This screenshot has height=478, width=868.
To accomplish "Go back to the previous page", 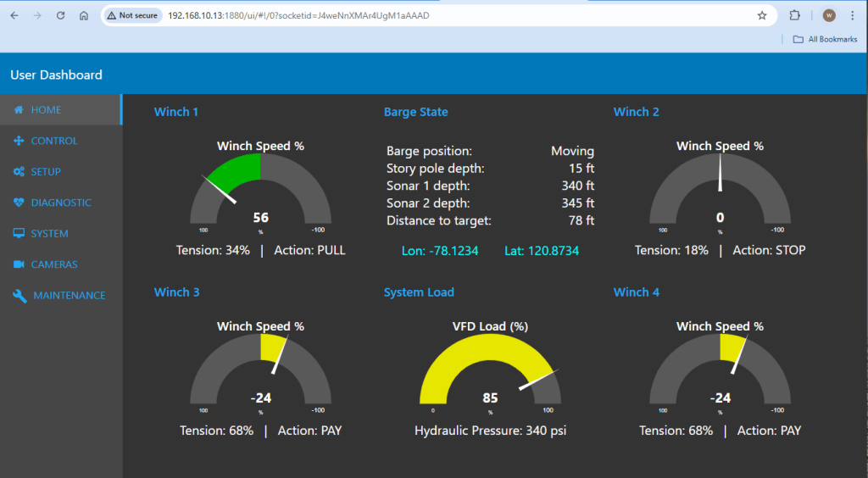I will point(14,15).
